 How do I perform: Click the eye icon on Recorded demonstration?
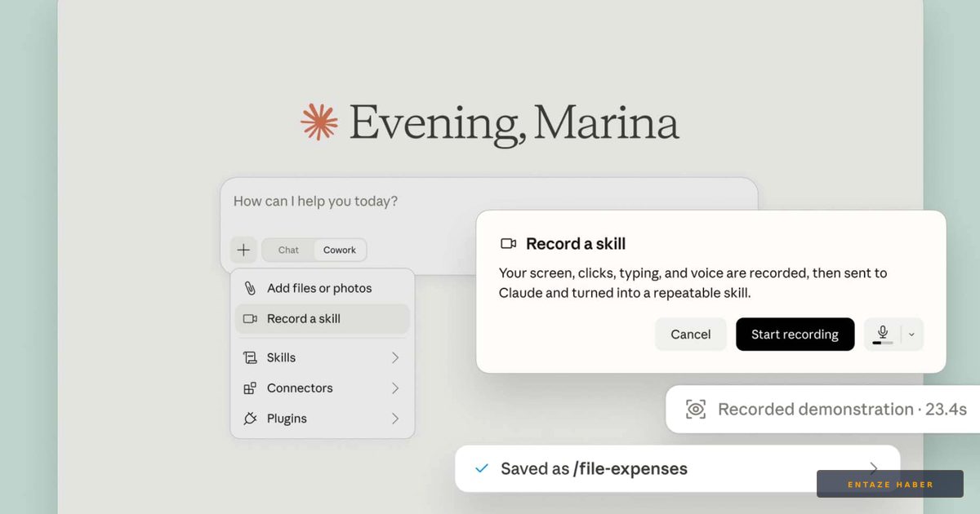coord(696,410)
